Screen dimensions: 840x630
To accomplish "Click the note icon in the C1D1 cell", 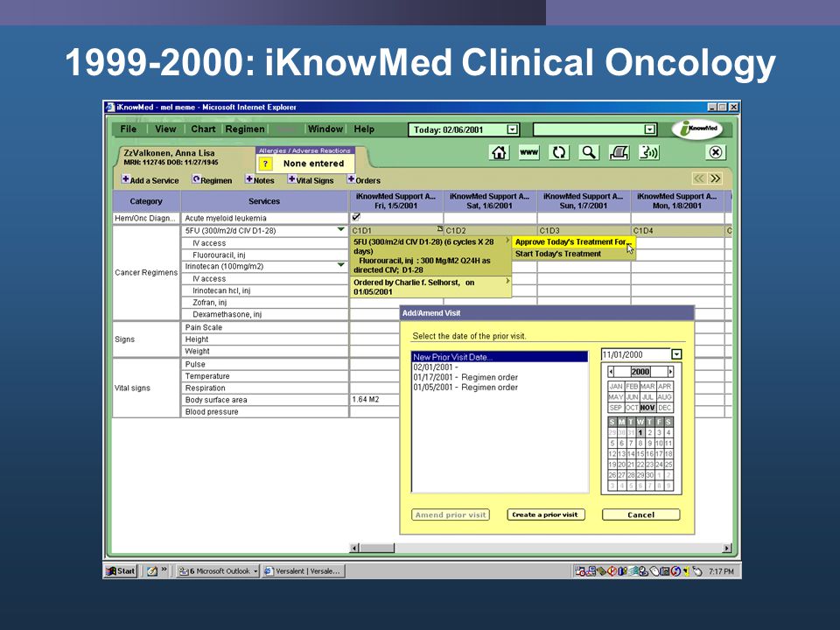I will 440,228.
